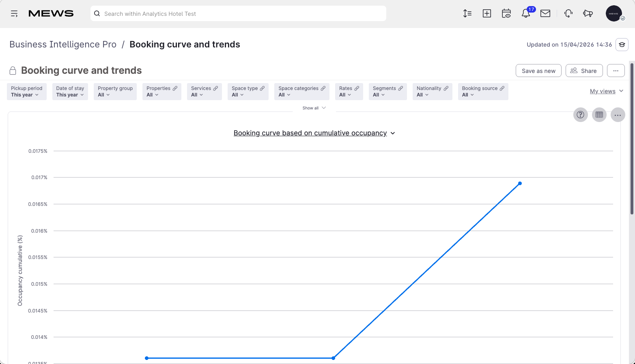Click the new reservation plus icon
This screenshot has height=364, width=635.
[x=487, y=13]
